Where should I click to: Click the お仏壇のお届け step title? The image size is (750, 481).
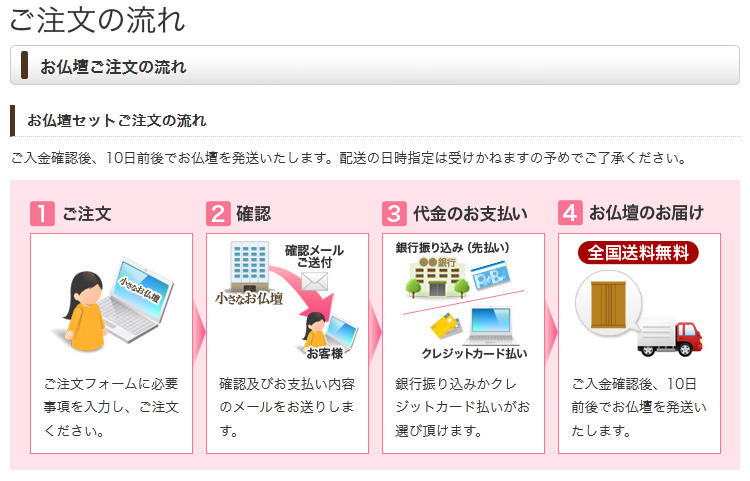coord(646,213)
